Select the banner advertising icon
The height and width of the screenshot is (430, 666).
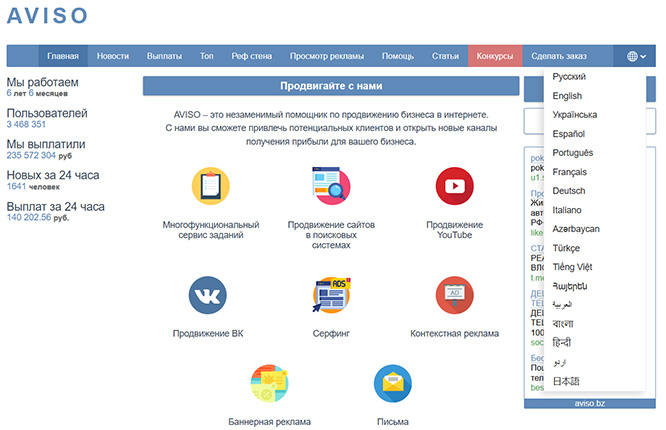[x=270, y=384]
